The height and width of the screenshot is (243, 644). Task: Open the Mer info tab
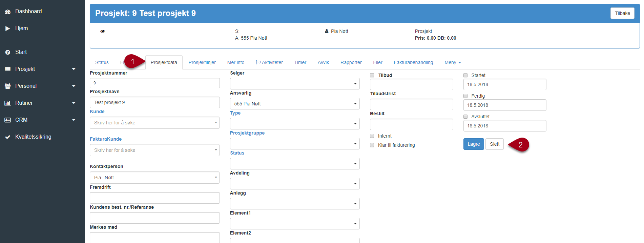[x=236, y=62]
